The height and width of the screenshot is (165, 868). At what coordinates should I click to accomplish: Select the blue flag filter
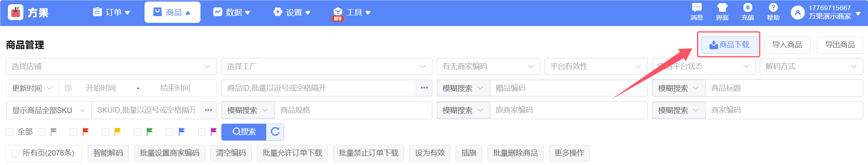point(170,132)
